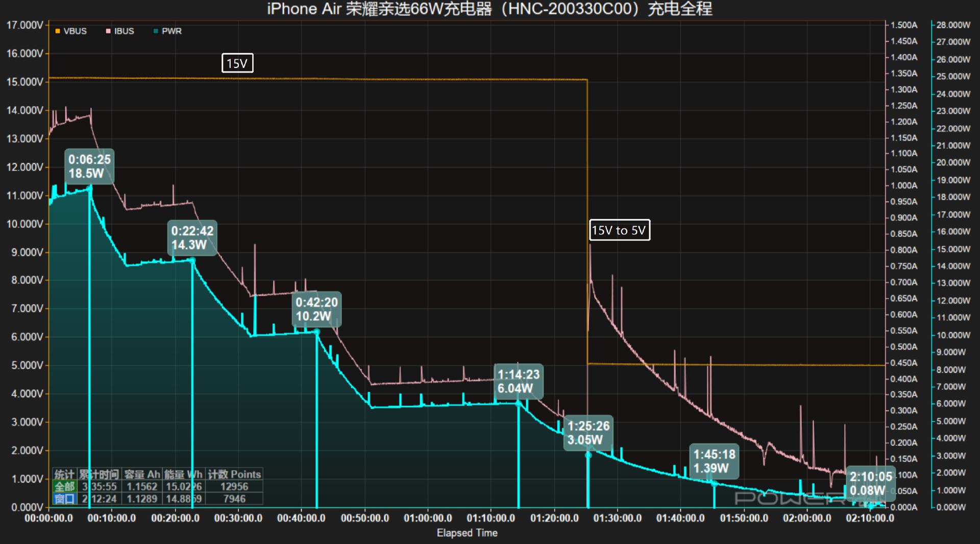Click the 计数 Points column header

(x=234, y=475)
